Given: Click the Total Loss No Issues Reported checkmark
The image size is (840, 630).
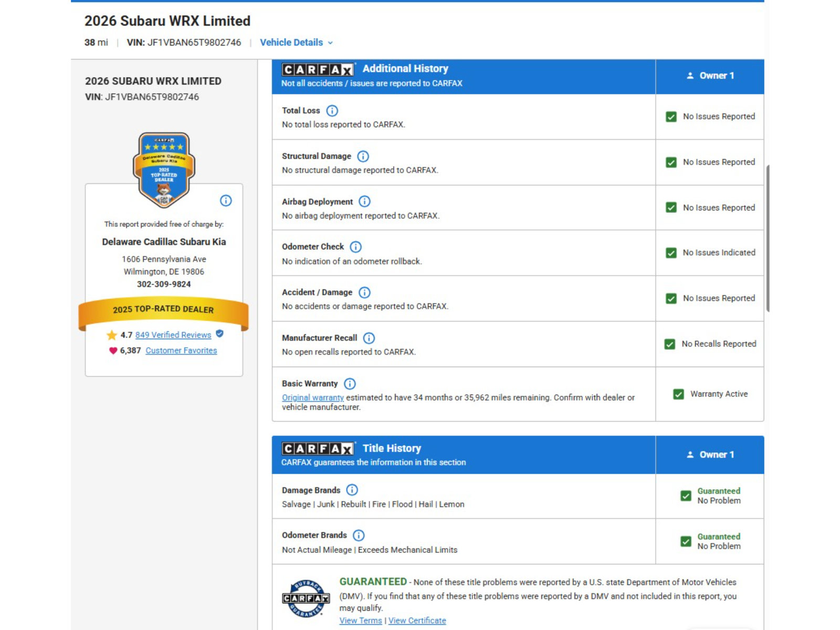Looking at the screenshot, I should click(x=671, y=117).
